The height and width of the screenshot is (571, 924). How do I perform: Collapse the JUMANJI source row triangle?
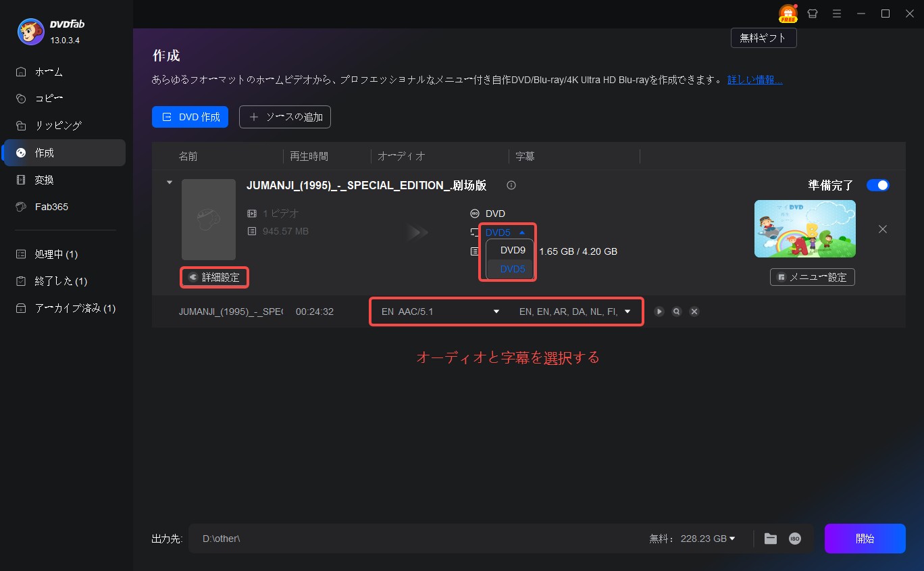point(169,182)
